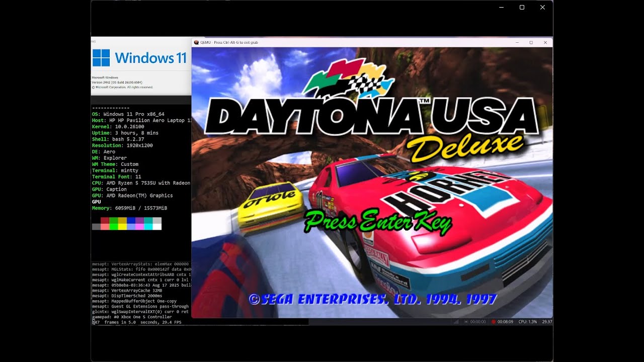The width and height of the screenshot is (644, 362).
Task: Click the 'SEGA ENTERPRISES, LTD. 1994, 1997' copyright text
Action: (373, 300)
